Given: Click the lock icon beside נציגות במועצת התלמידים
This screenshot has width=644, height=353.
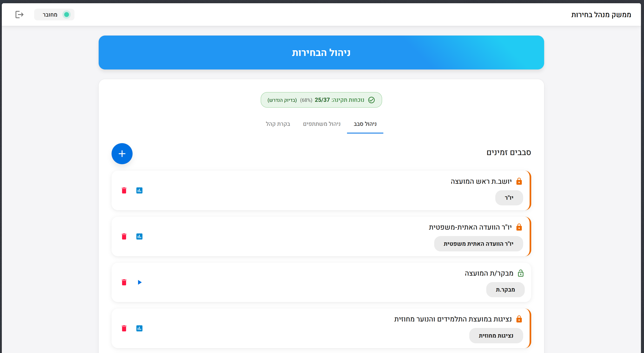Looking at the screenshot, I should [519, 319].
